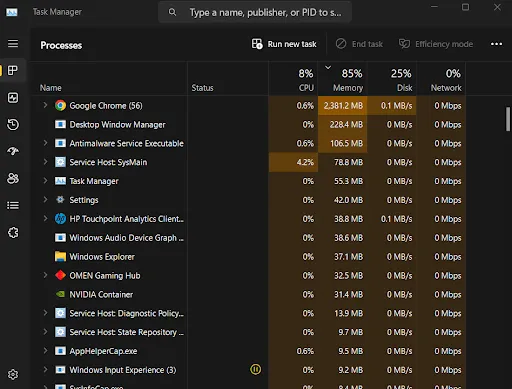Select the Desktop Window Manager name
The height and width of the screenshot is (389, 512).
pos(117,125)
